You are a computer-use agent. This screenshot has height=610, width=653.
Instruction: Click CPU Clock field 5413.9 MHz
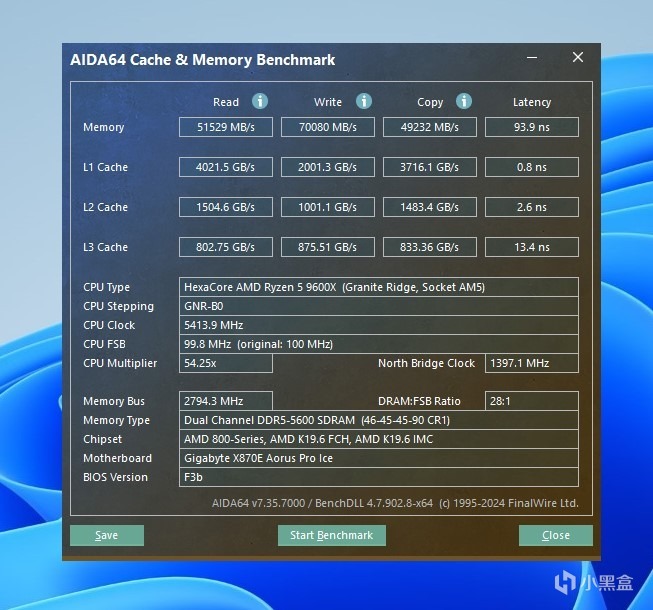379,325
